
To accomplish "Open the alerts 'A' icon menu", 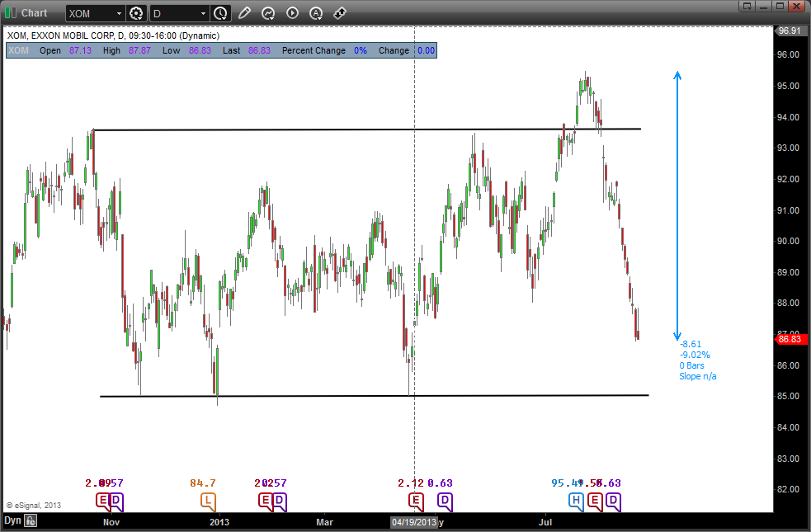I will 316,13.
